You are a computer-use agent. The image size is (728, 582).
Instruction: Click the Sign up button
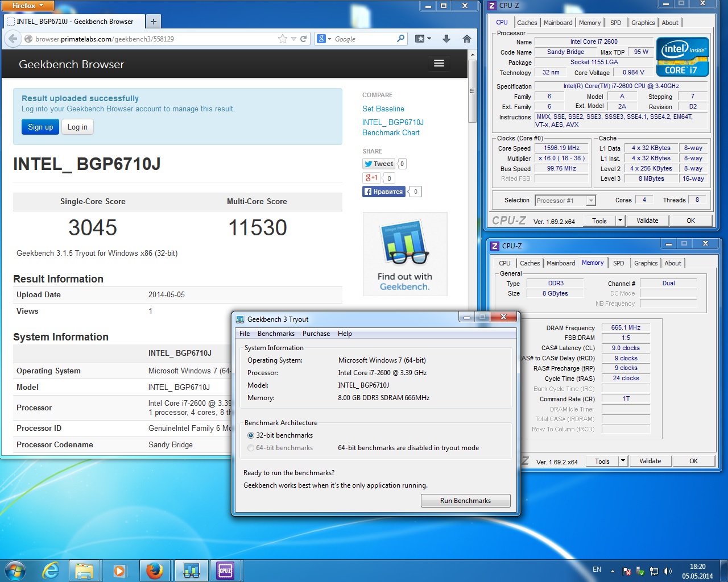[40, 127]
